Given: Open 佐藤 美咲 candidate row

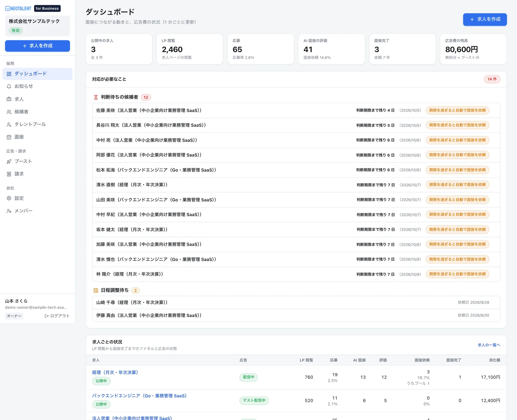Looking at the screenshot, I should (x=296, y=110).
